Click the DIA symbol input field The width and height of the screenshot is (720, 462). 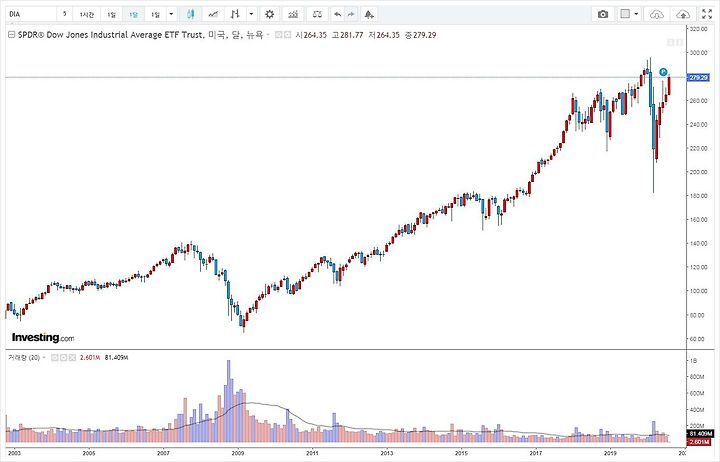[31, 14]
